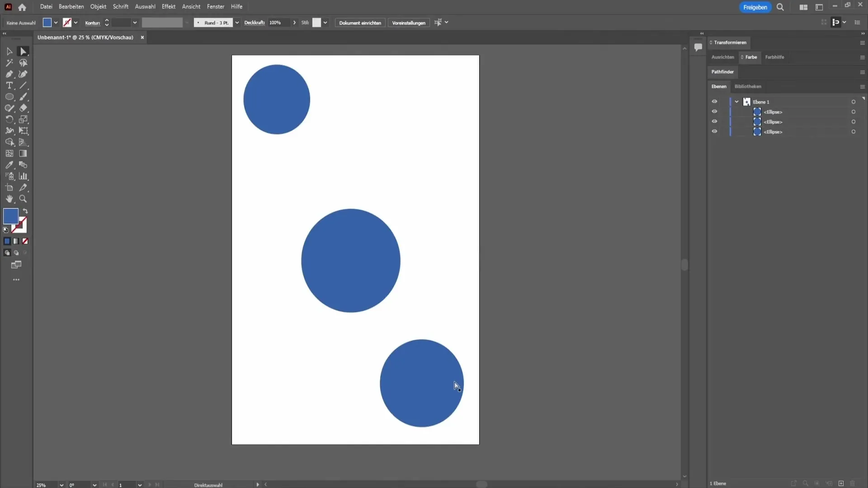Open the Pathfinder panel
This screenshot has width=868, height=488.
tap(722, 72)
